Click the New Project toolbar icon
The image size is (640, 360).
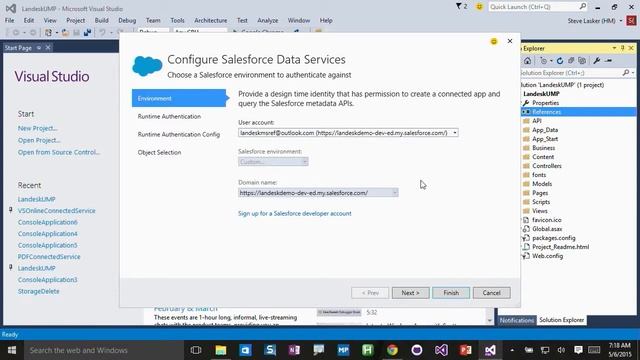point(48,32)
